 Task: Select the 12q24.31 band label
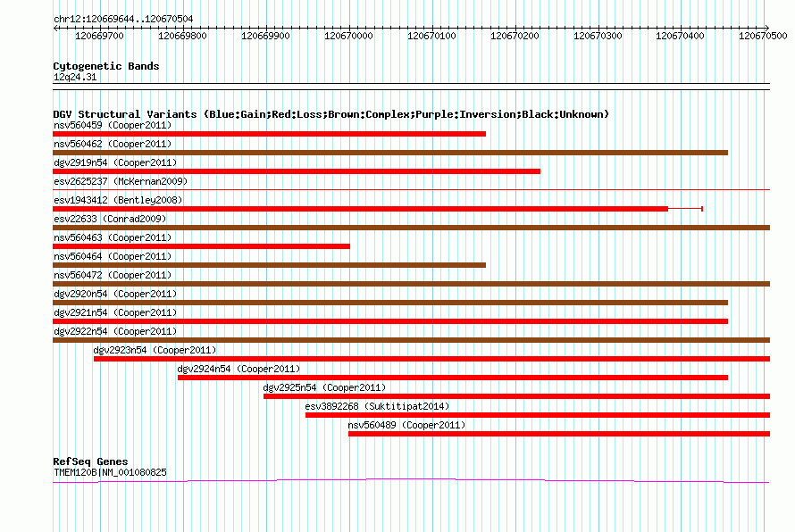75,77
